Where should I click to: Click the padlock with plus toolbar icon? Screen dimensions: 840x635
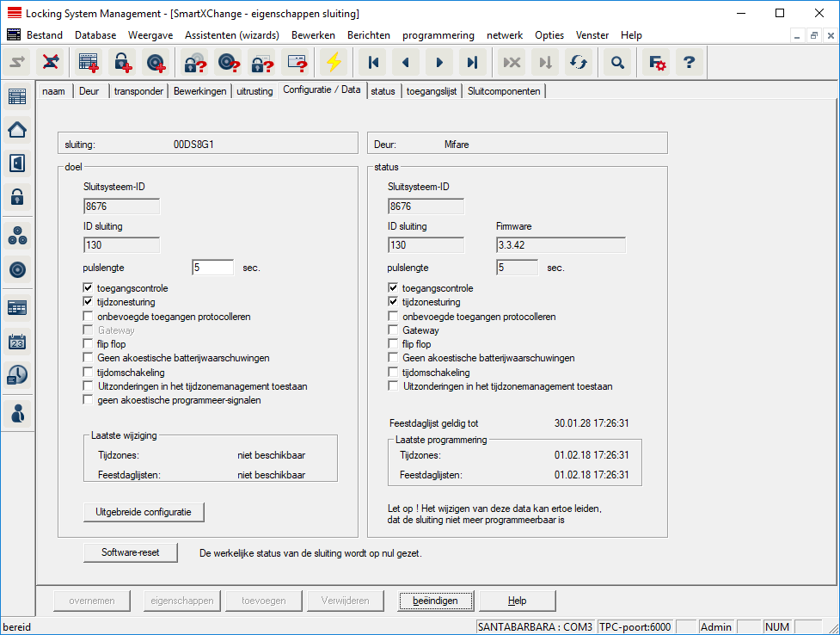pos(123,63)
